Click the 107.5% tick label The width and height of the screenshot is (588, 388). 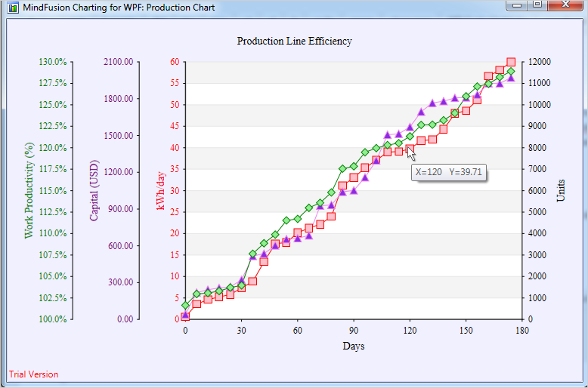click(x=53, y=255)
